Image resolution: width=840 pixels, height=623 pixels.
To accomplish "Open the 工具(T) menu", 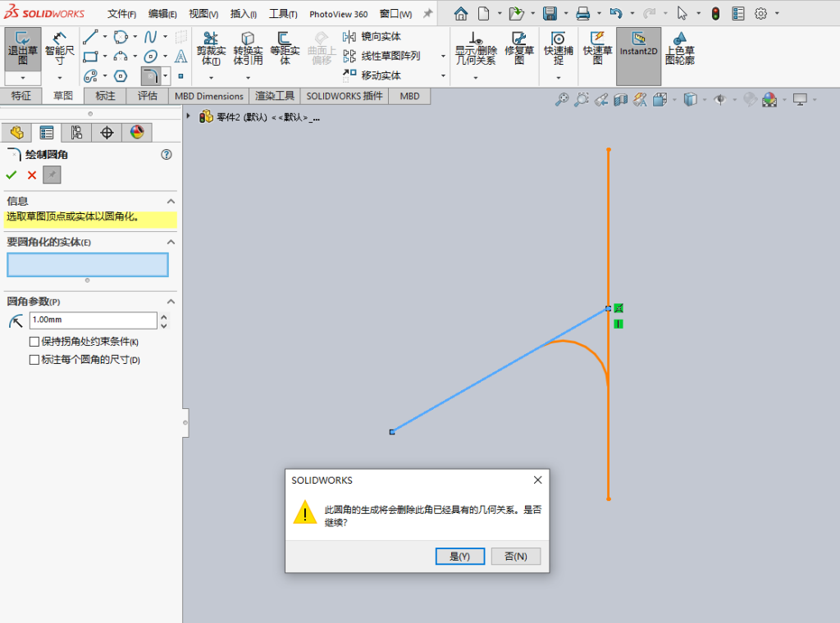I will [x=283, y=14].
